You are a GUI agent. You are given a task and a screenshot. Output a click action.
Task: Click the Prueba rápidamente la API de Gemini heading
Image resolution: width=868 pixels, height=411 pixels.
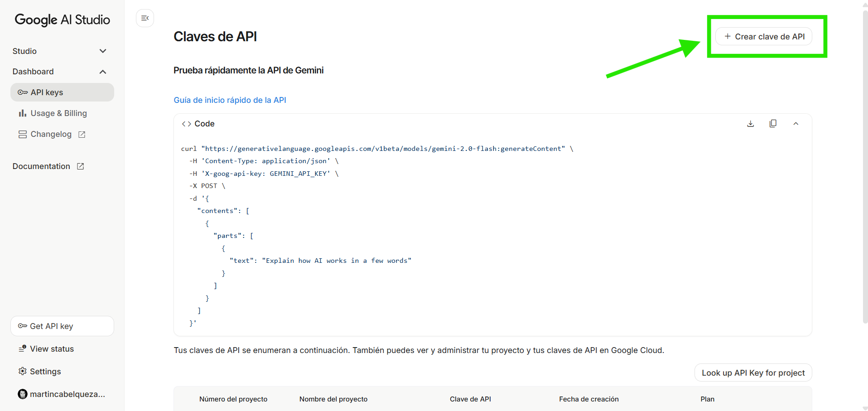click(x=249, y=70)
